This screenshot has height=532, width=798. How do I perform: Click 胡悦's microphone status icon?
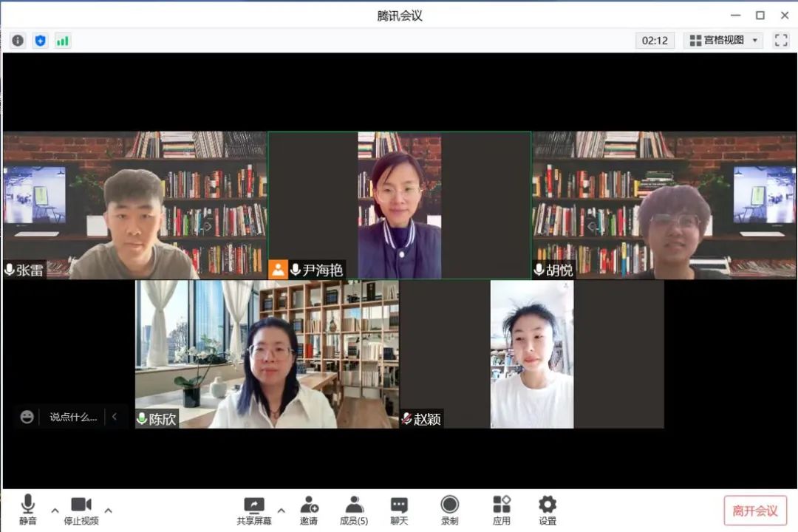tap(539, 269)
